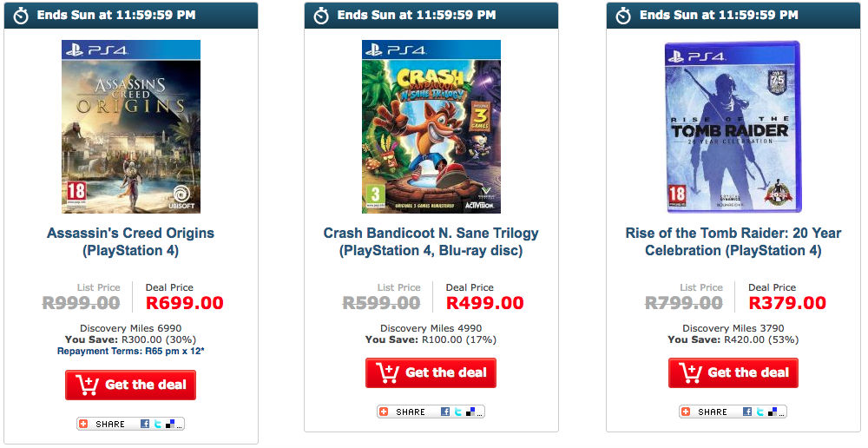Click the Assassin's Creed 'Get the deal' button
Image resolution: width=868 pixels, height=448 pixels.
[131, 385]
